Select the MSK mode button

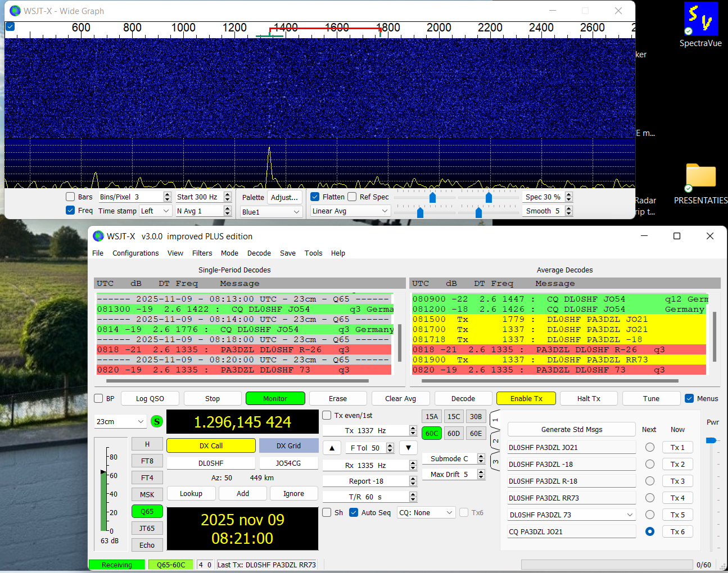point(147,494)
